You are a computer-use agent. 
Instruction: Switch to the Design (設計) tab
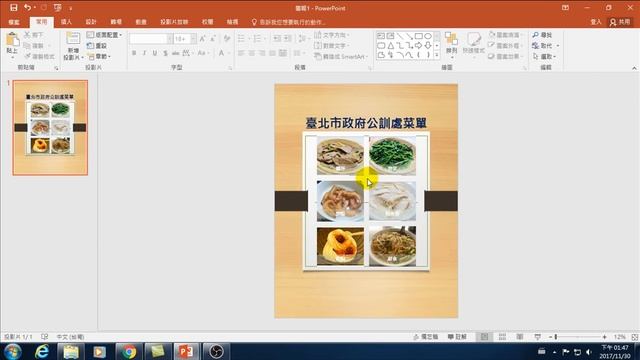coord(91,22)
